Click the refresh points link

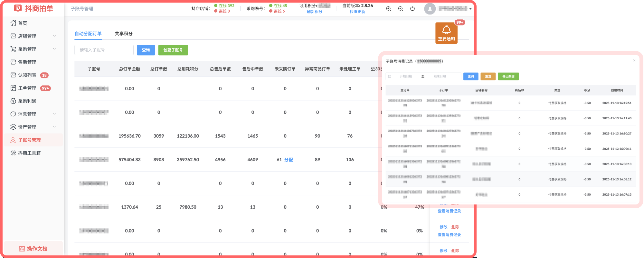pos(314,12)
